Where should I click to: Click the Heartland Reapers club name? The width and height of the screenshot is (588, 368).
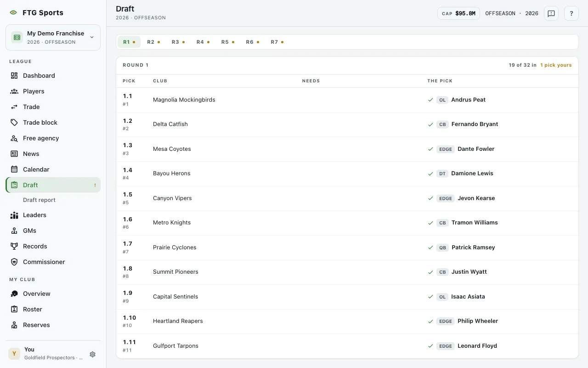coord(178,321)
